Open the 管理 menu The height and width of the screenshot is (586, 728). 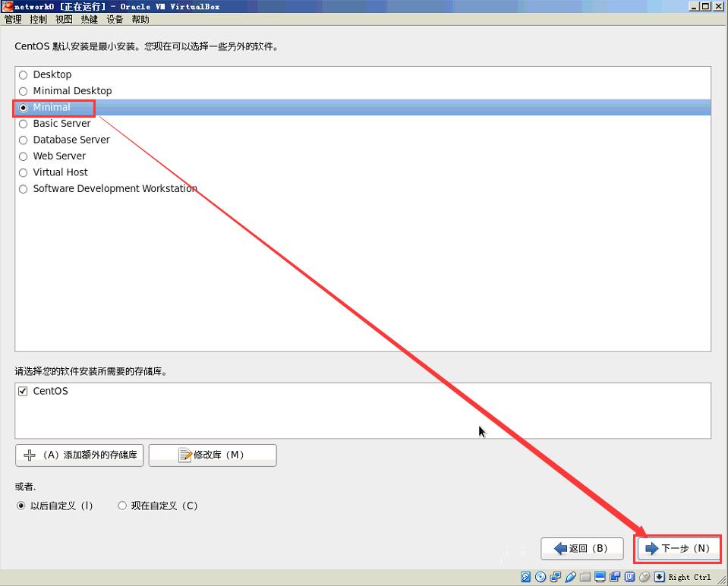coord(13,20)
